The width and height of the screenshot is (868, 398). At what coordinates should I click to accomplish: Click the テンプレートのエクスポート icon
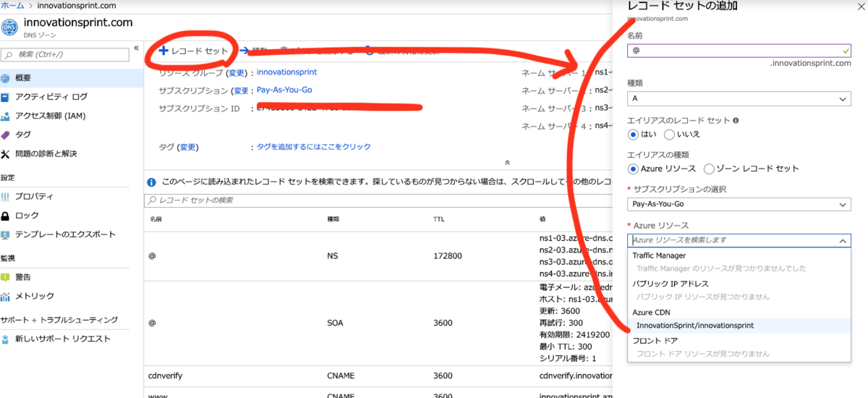pos(6,234)
